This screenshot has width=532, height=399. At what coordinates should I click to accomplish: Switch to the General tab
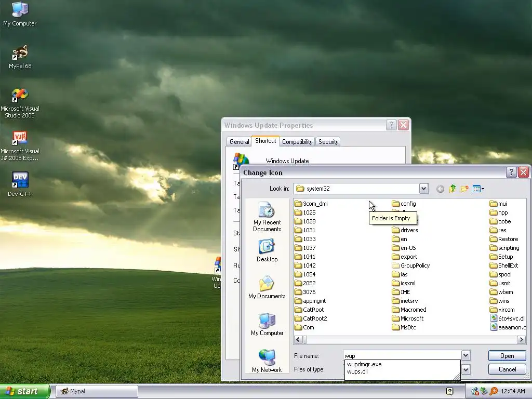click(x=239, y=142)
